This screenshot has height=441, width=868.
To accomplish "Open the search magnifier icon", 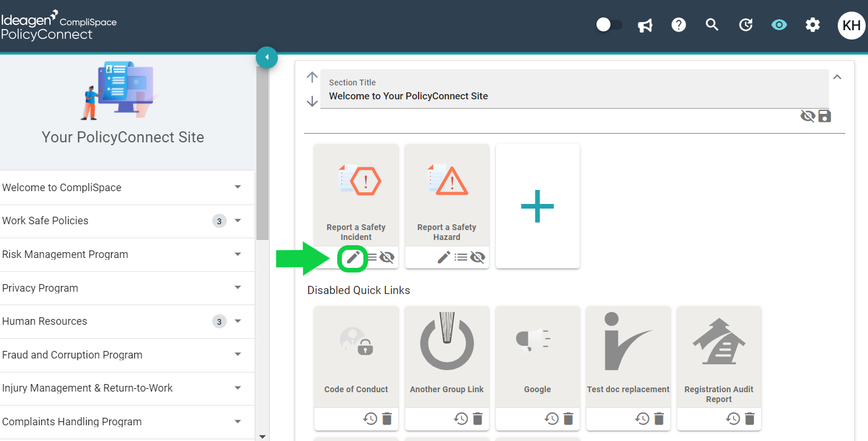I will [x=712, y=25].
